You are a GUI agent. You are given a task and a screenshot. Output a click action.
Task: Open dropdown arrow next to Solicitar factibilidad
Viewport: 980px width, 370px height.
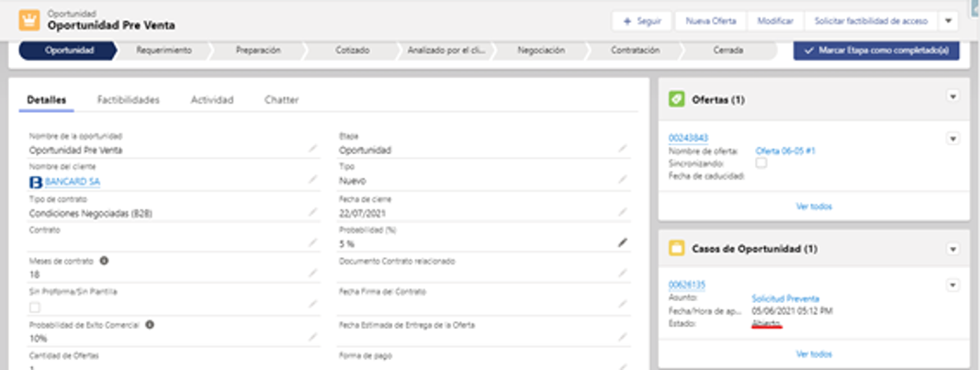click(x=948, y=20)
